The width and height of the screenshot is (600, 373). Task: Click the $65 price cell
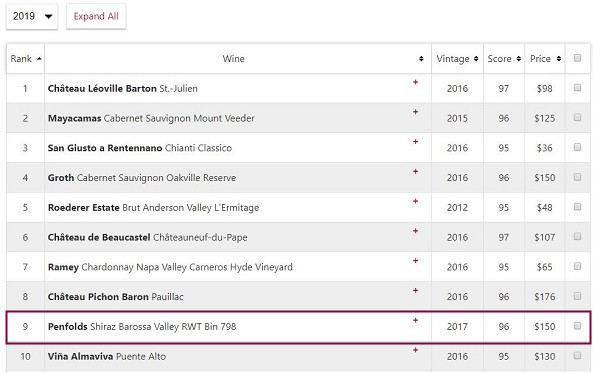(545, 267)
